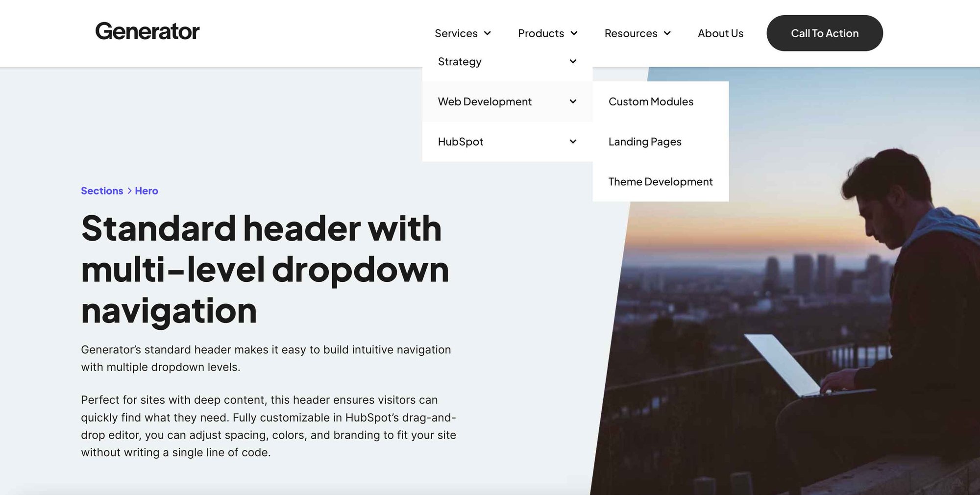The image size is (980, 495).
Task: Click the chevron arrow beside Resources
Action: coord(667,33)
